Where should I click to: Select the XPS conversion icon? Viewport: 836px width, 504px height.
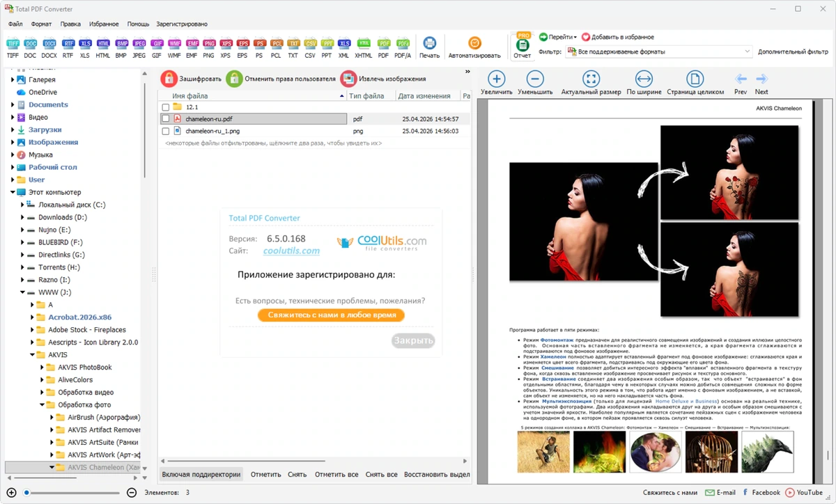(225, 47)
